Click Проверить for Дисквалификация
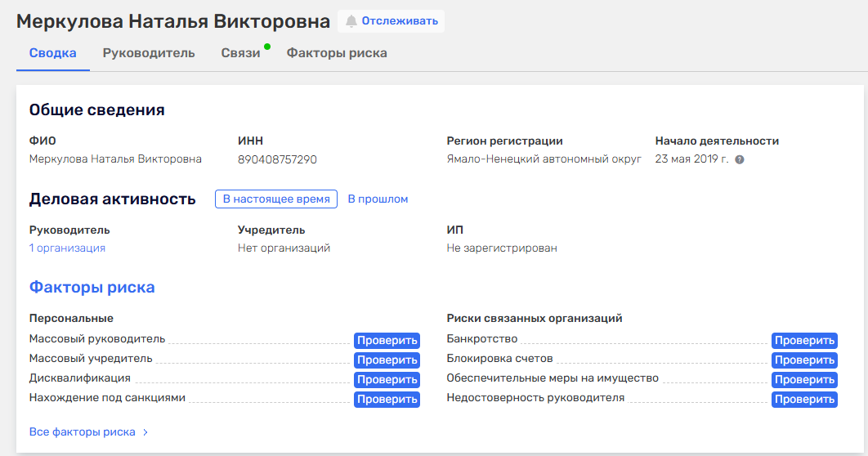The height and width of the screenshot is (456, 868). pos(387,380)
